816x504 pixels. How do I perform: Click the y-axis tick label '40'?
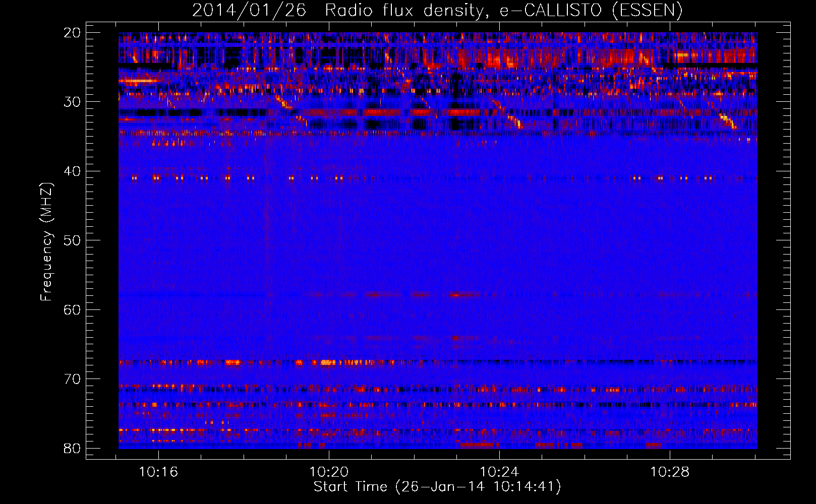tap(73, 171)
